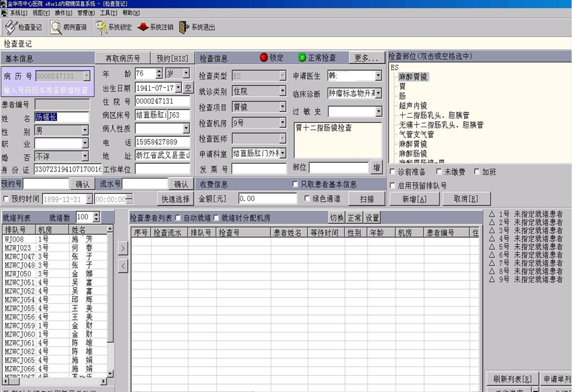Click the 更多... button

[366, 58]
